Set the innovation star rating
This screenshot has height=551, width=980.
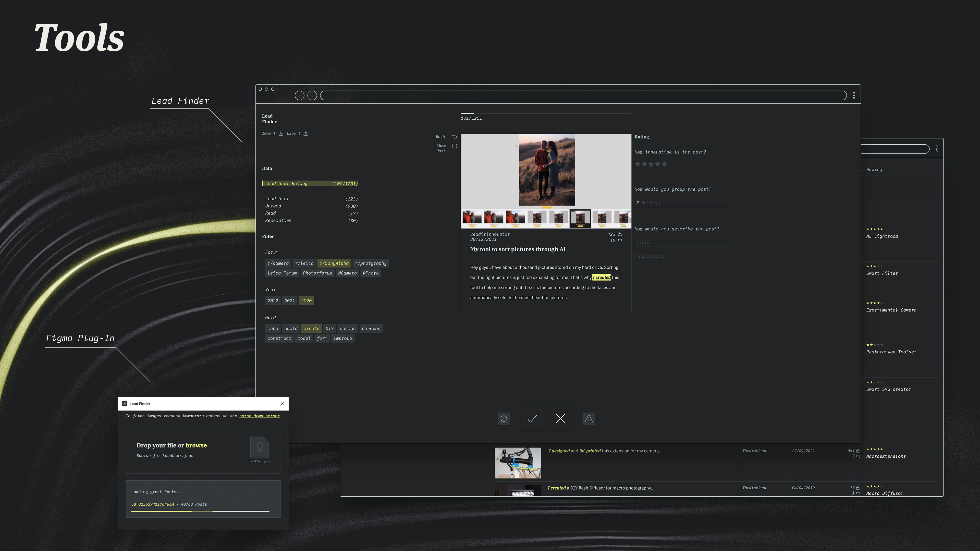click(x=651, y=164)
